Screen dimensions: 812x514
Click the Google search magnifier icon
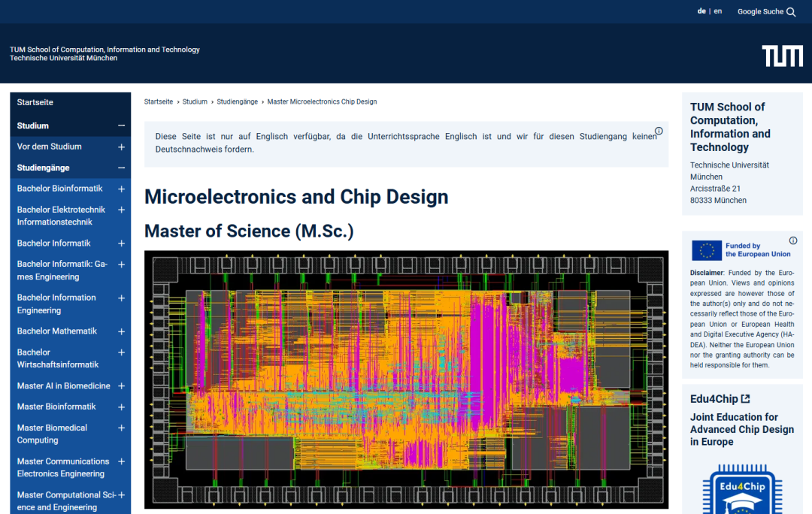pos(791,12)
